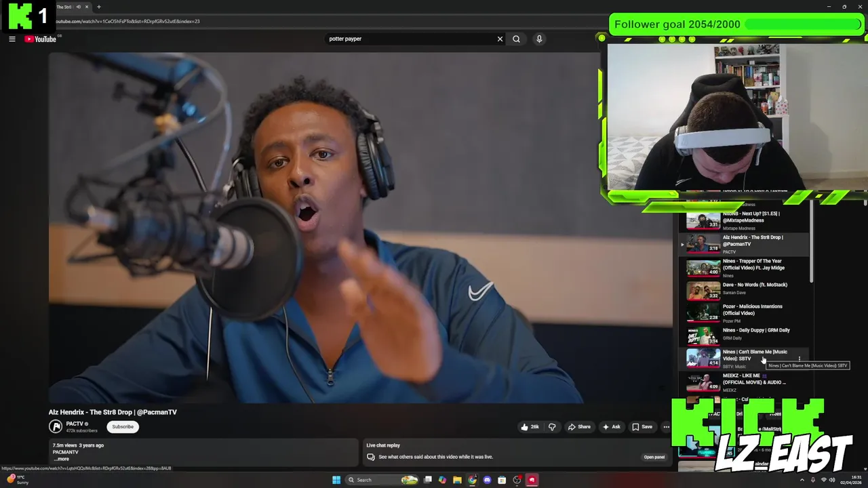Image resolution: width=868 pixels, height=488 pixels.
Task: Subscribe to PACTV channel
Action: (123, 427)
